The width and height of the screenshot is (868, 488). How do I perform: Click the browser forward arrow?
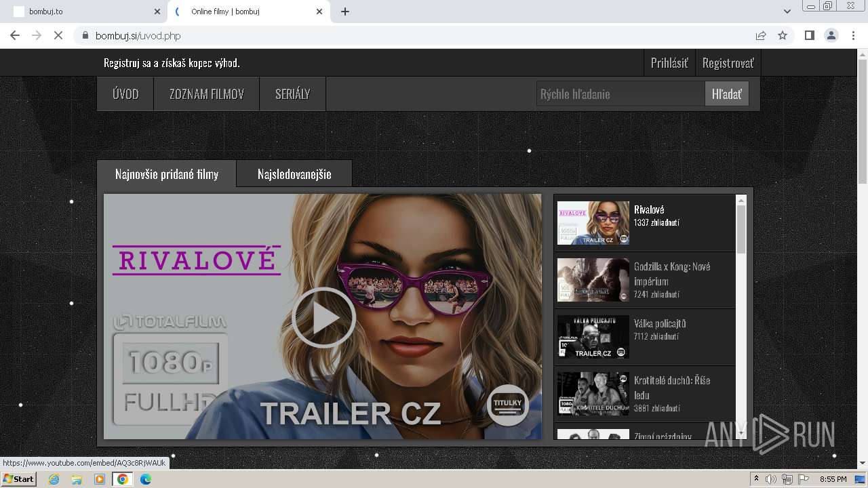coord(37,35)
